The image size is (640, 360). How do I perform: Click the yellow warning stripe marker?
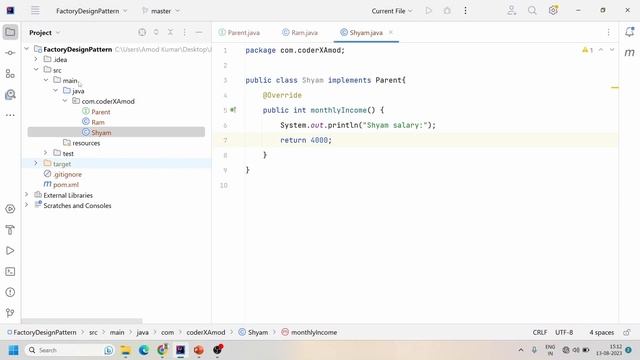point(615,87)
